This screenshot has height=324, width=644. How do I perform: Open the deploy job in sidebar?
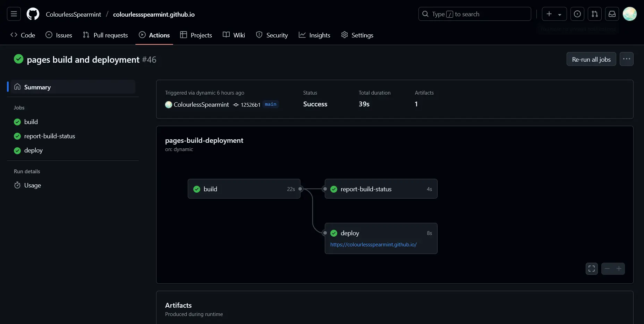73,150
